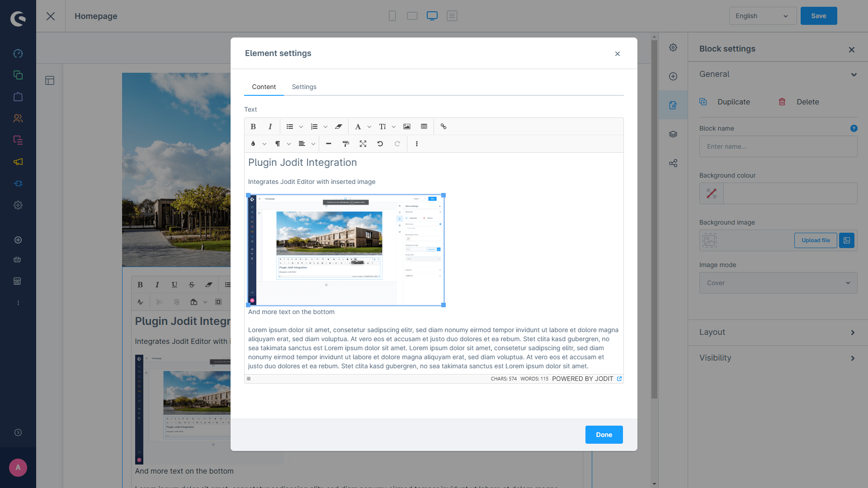Insert an image via toolbar icon
This screenshot has height=488, width=868.
pos(407,127)
